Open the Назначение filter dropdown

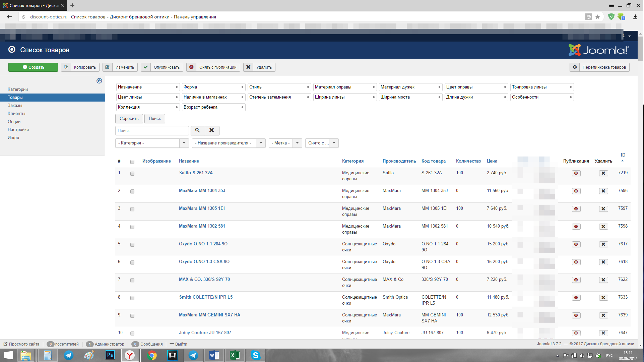pos(148,87)
